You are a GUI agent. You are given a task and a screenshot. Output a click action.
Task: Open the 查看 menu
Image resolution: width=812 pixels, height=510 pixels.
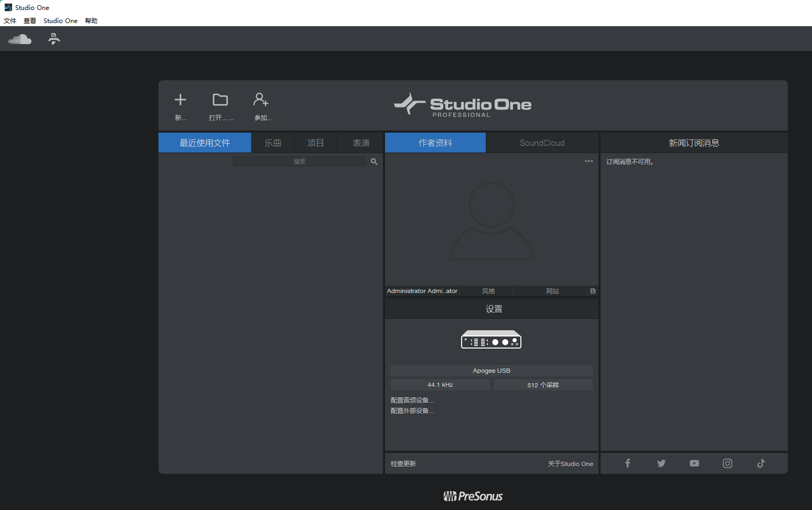30,21
